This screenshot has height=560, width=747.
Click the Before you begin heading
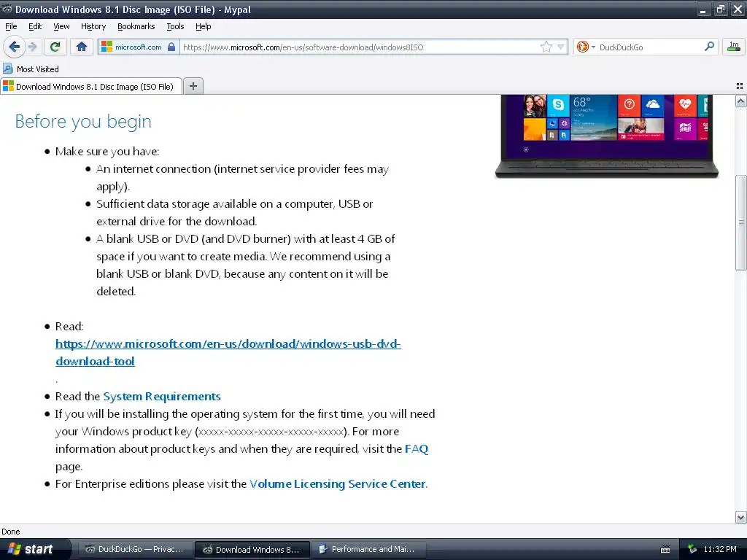[83, 122]
